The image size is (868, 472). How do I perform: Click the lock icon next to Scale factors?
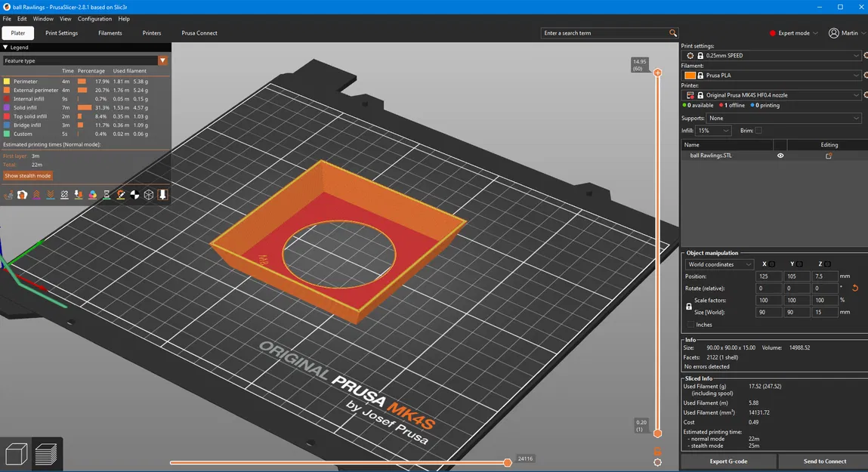tap(688, 306)
